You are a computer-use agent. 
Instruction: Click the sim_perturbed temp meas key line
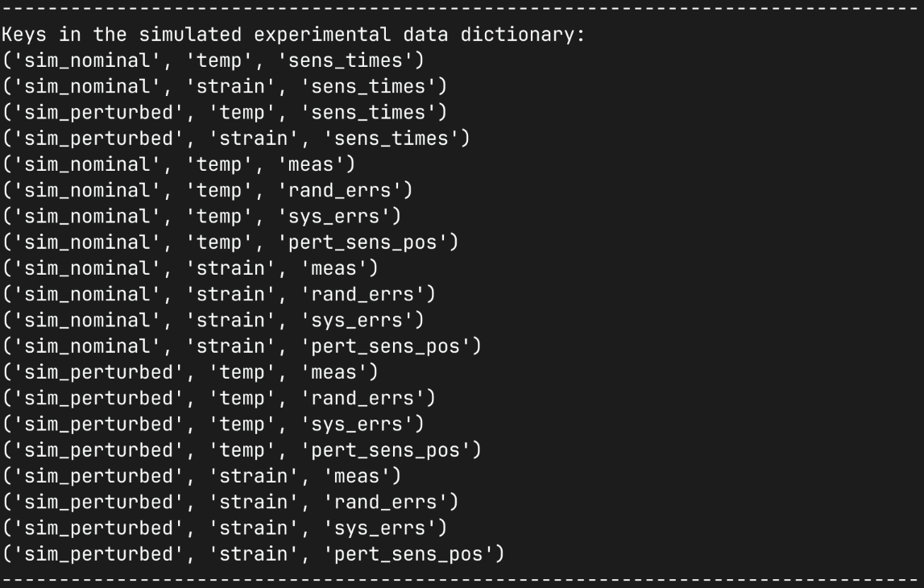(x=189, y=372)
